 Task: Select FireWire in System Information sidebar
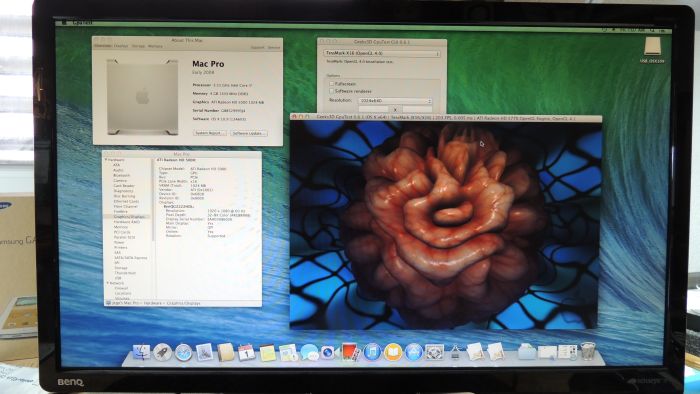(x=121, y=212)
